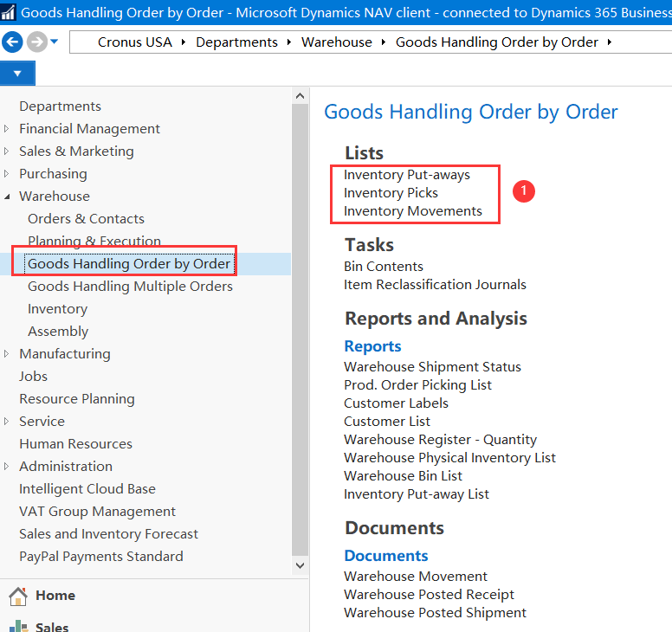This screenshot has height=632, width=672.
Task: Select Goods Handling Multiple Orders
Action: pos(130,287)
